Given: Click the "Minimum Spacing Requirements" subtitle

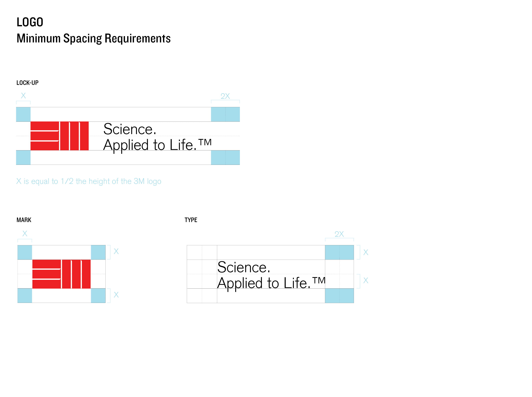Looking at the screenshot, I should (93, 38).
